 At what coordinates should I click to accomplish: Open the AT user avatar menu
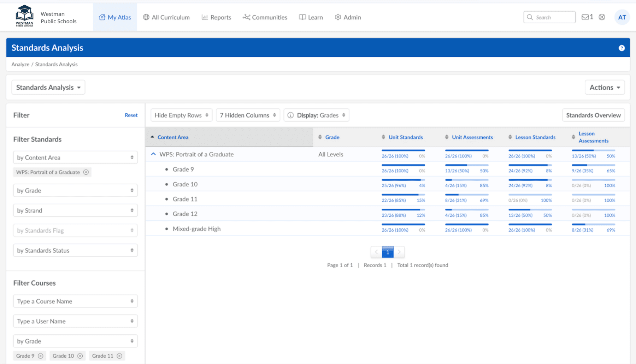pyautogui.click(x=622, y=17)
